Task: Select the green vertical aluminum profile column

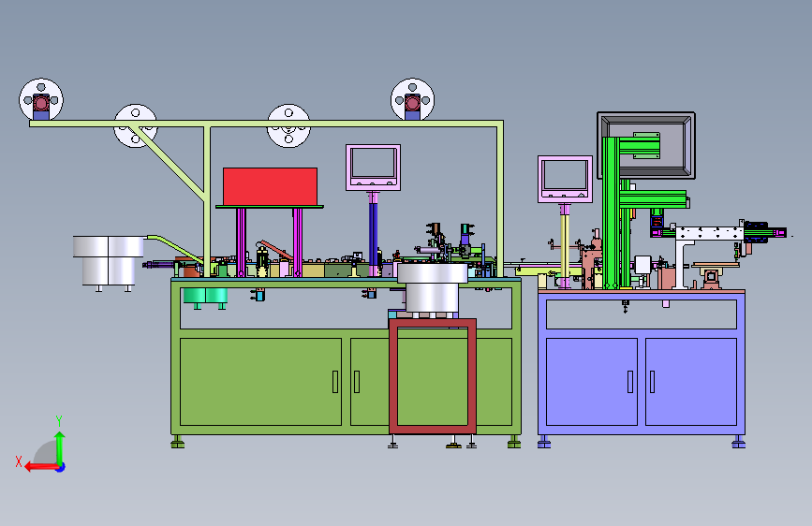Action: pyautogui.click(x=611, y=212)
